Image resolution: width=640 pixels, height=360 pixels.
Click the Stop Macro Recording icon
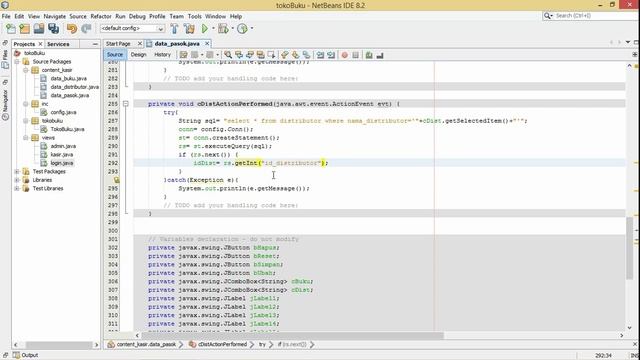[x=356, y=55]
